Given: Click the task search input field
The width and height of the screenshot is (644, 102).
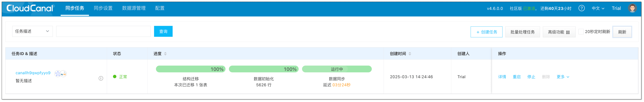Looking at the screenshot, I should tap(103, 31).
